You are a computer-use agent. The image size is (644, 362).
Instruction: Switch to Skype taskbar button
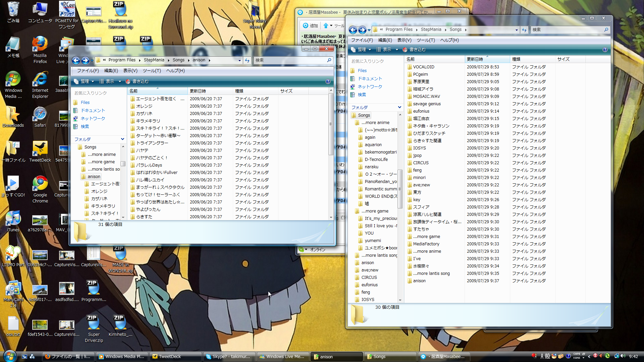click(x=229, y=356)
